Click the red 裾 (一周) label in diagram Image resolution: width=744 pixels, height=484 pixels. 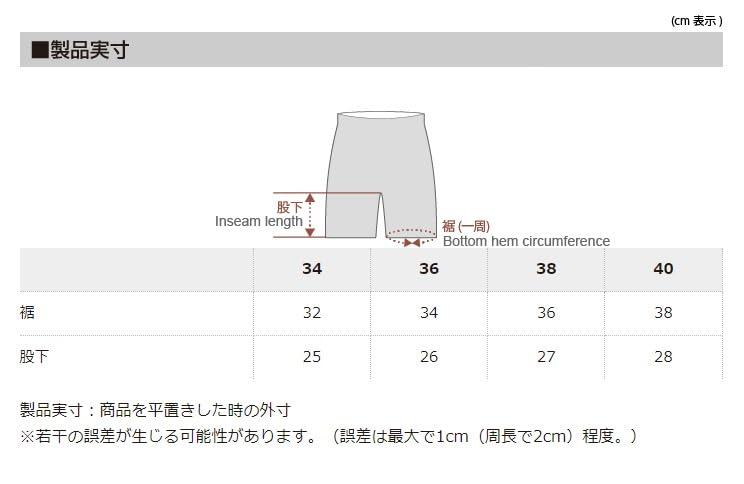[466, 226]
